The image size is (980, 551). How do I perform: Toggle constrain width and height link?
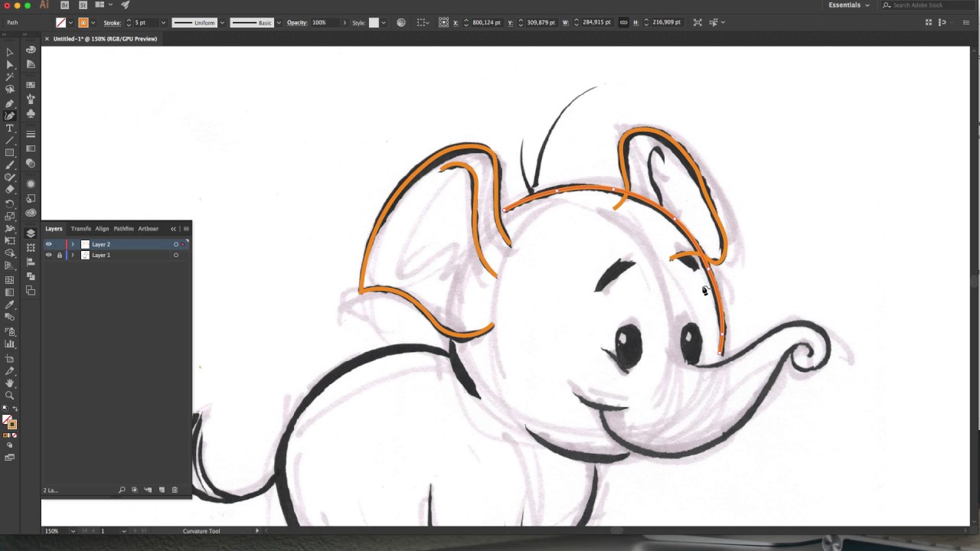point(623,22)
